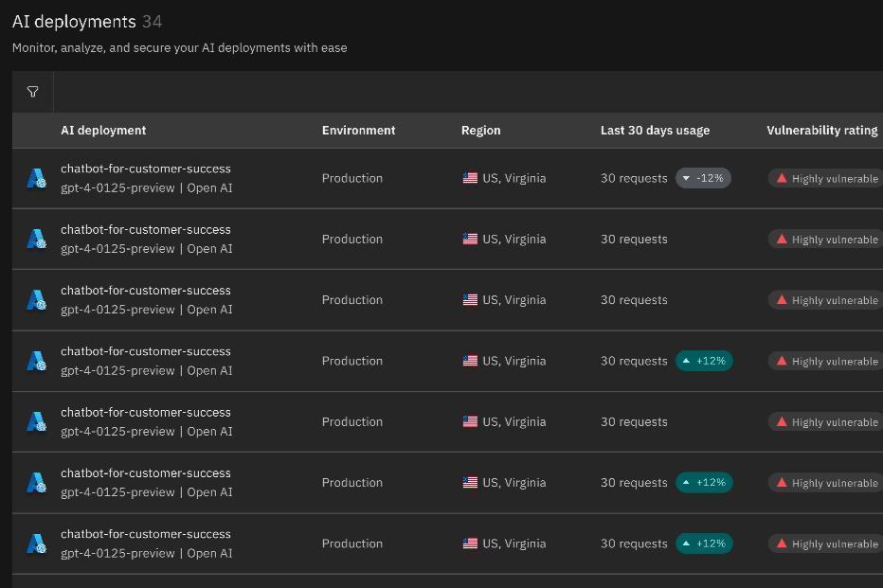Click US flag icon in second row

470,240
